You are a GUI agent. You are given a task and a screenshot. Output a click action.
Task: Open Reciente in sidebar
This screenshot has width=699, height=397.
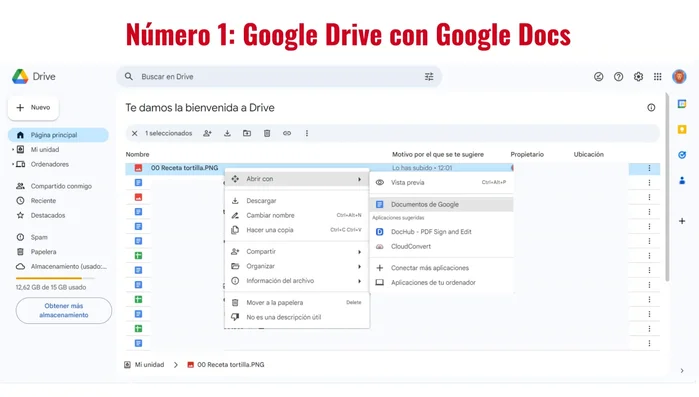coord(36,201)
